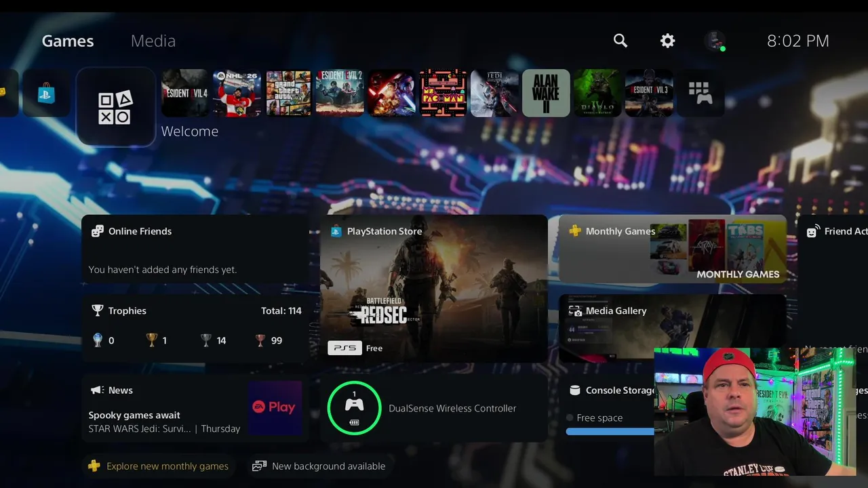Click the PlayStation Plus icon beside Explore link
The width and height of the screenshot is (868, 488).
point(94,466)
